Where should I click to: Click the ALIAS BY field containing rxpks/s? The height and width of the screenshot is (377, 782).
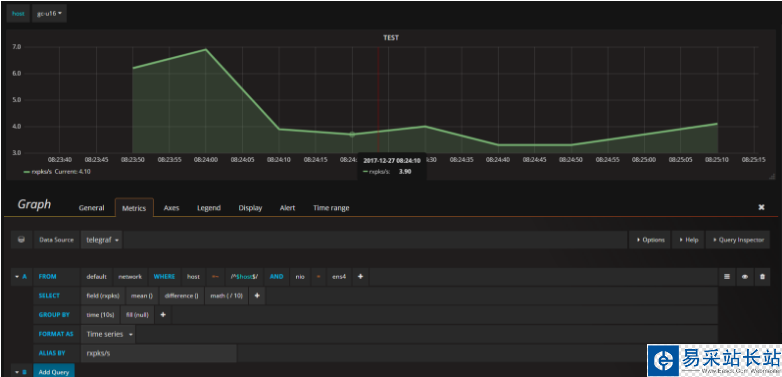pos(159,353)
